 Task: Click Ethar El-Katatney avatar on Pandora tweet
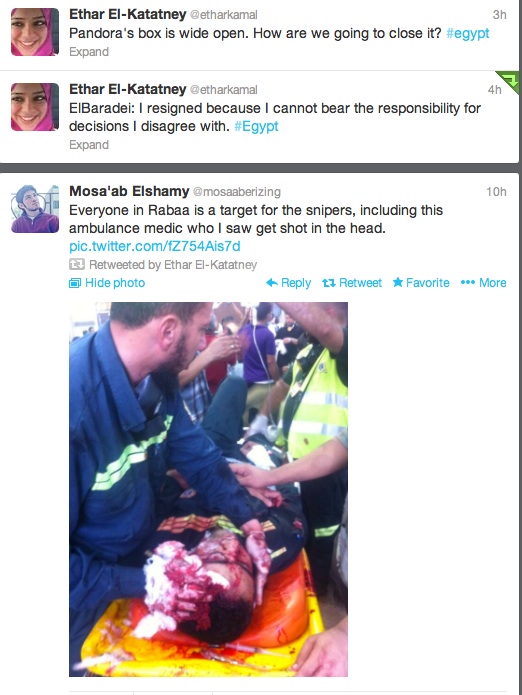(x=35, y=32)
